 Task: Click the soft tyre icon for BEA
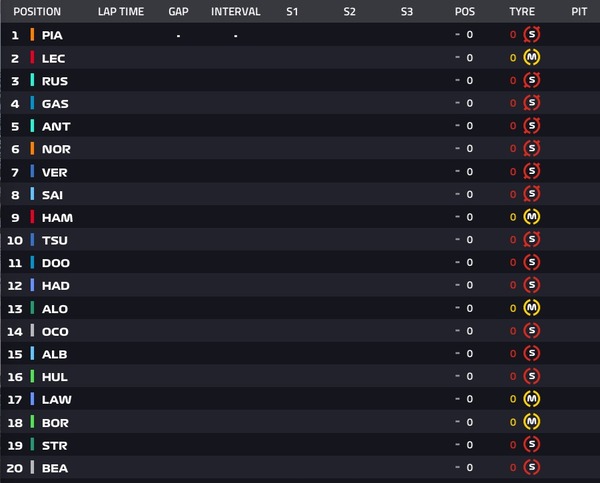tap(532, 467)
